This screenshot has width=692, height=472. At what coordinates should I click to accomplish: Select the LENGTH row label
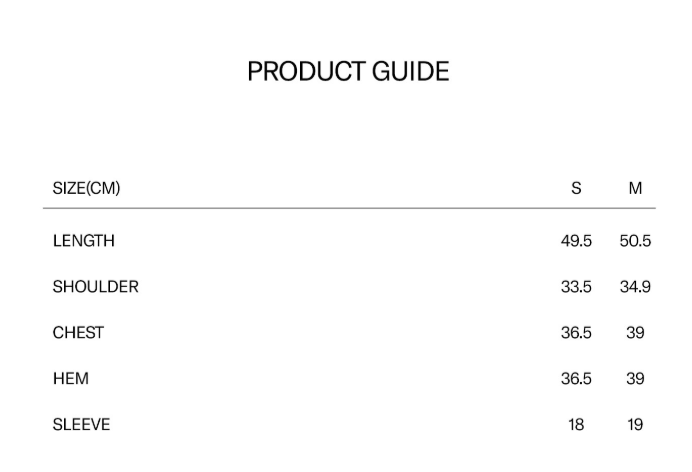84,241
